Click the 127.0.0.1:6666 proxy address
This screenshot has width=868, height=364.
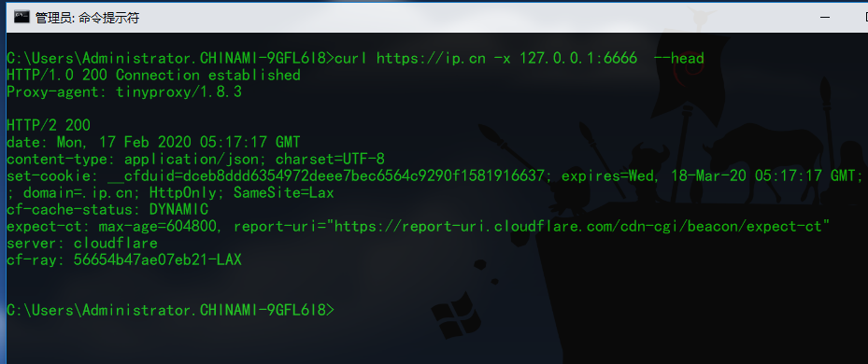(x=578, y=58)
